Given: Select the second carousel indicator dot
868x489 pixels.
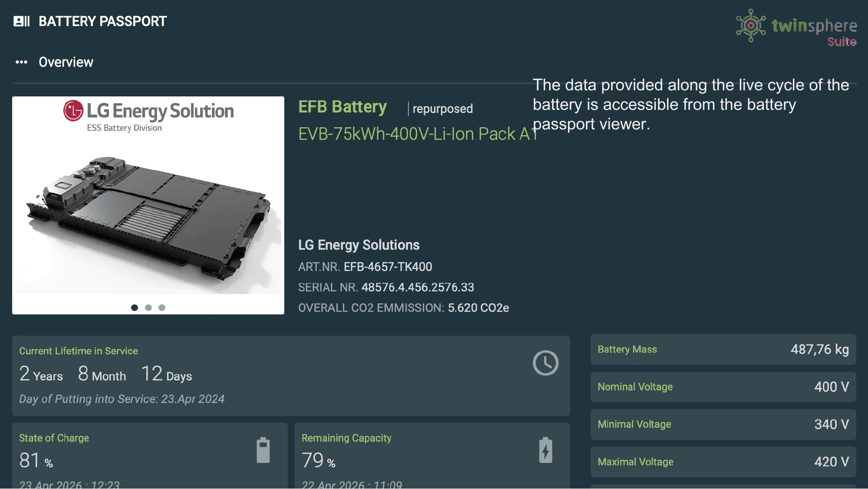Looking at the screenshot, I should pyautogui.click(x=148, y=307).
